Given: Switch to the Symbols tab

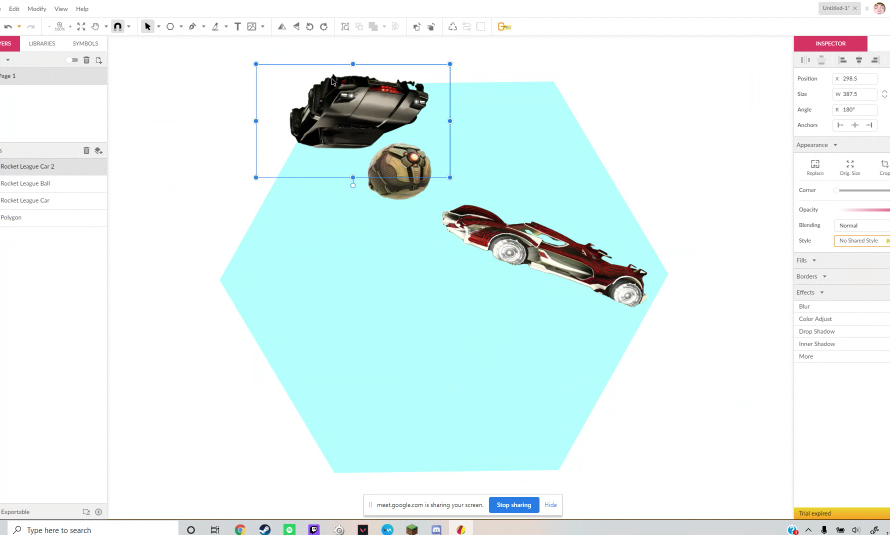Looking at the screenshot, I should pos(85,43).
